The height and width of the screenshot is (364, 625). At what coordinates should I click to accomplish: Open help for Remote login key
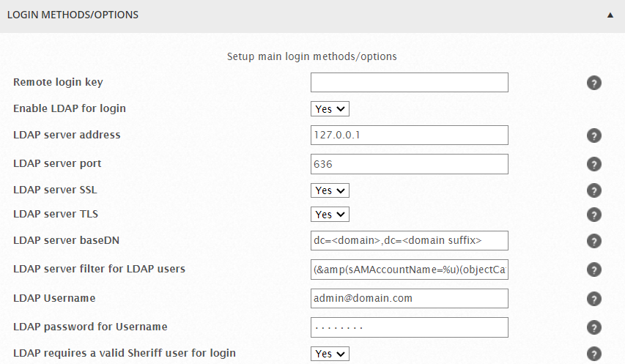tap(594, 83)
